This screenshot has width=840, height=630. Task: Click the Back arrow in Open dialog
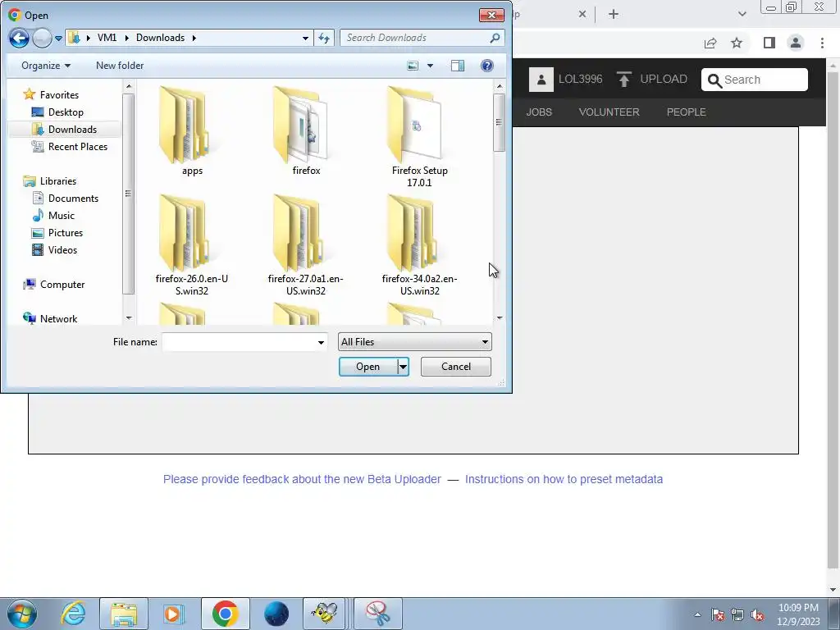coord(19,38)
